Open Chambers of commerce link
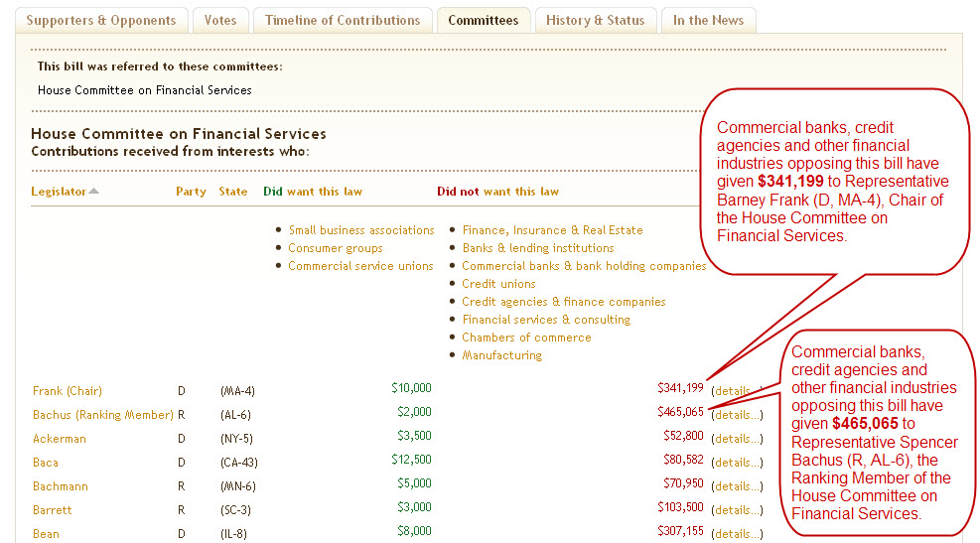The width and height of the screenshot is (980, 543). [x=526, y=338]
